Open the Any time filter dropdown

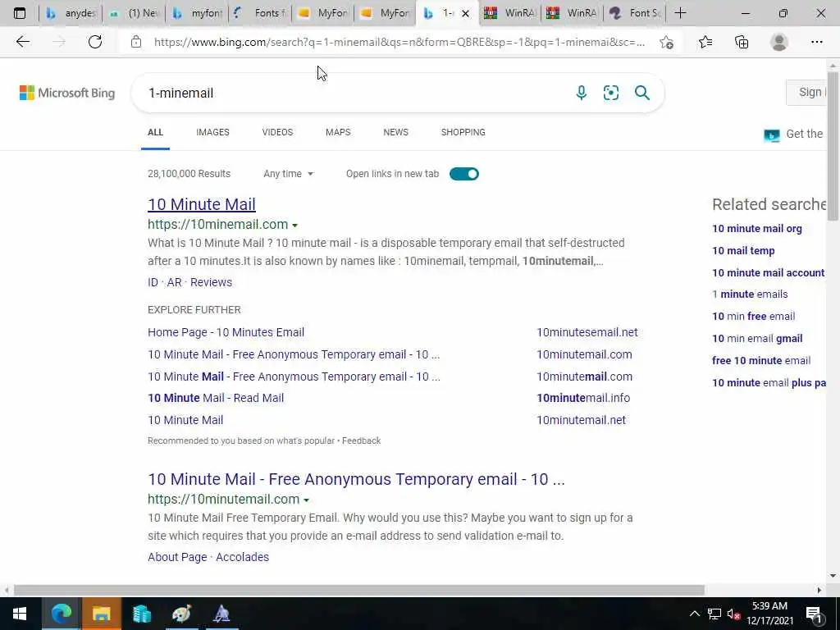click(288, 174)
